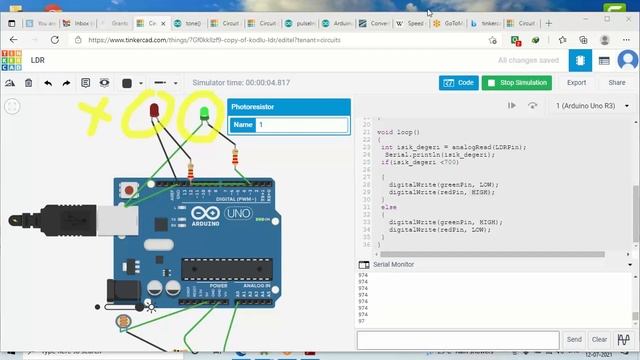The width and height of the screenshot is (640, 360).
Task: Open the user profile avatar
Action: tap(628, 60)
